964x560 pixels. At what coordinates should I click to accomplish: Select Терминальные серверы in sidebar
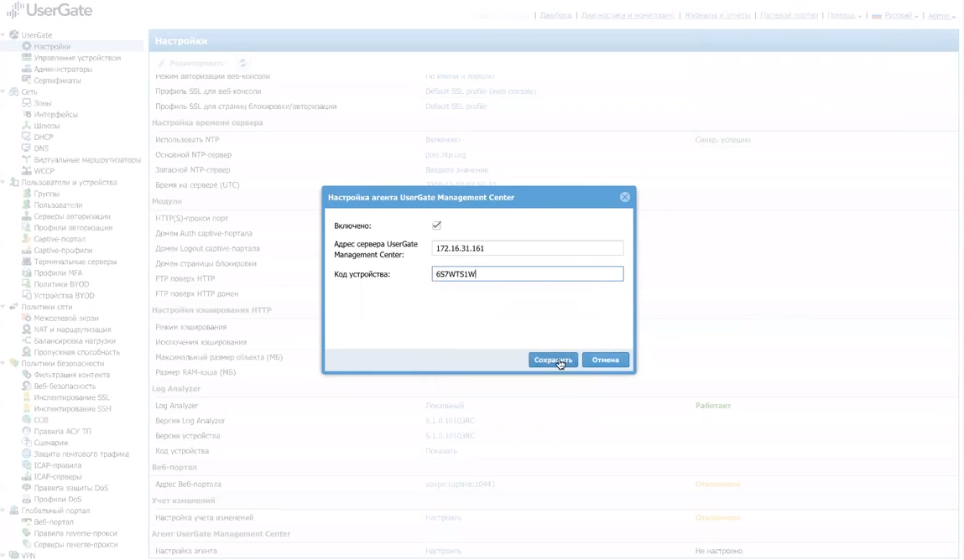point(75,262)
